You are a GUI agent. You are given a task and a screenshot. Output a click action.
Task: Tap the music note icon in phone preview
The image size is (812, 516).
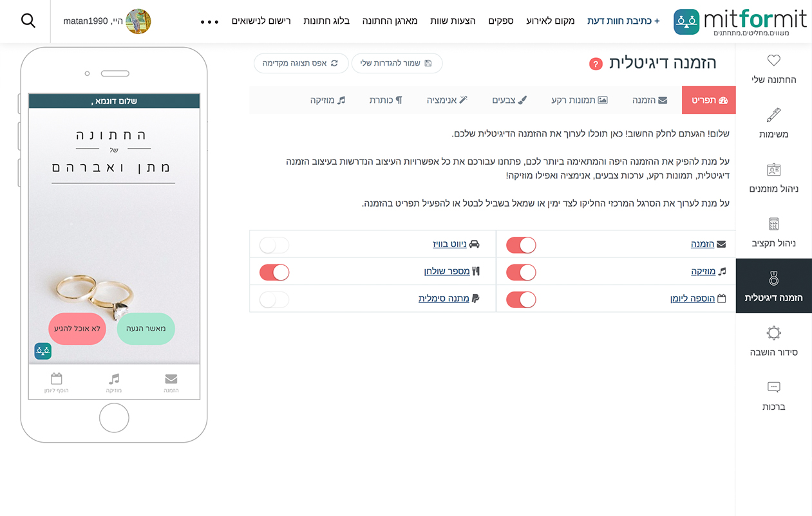[114, 378]
